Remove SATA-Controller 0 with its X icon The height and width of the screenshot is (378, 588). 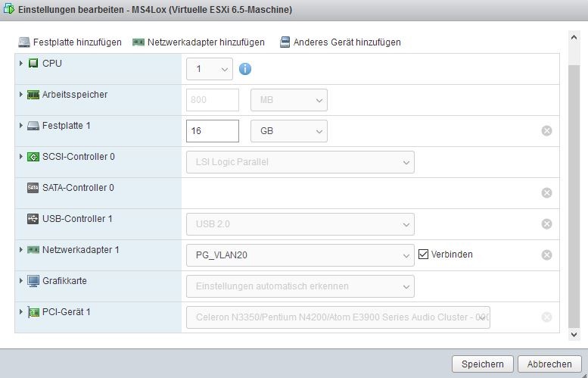click(x=546, y=193)
